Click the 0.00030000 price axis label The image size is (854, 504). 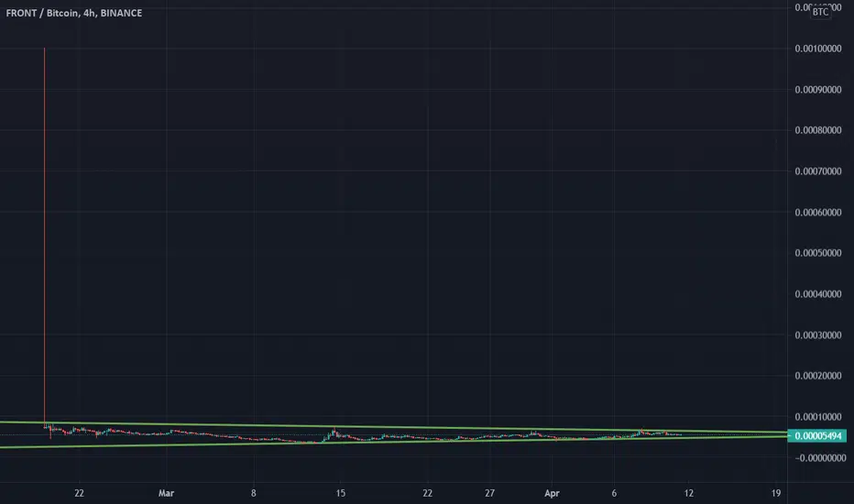tap(818, 335)
